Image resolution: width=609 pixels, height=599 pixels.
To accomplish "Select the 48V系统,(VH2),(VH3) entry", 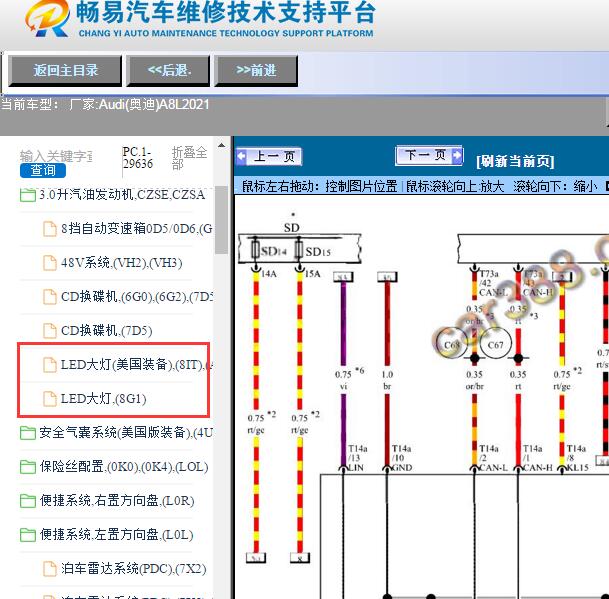I will pos(122,263).
